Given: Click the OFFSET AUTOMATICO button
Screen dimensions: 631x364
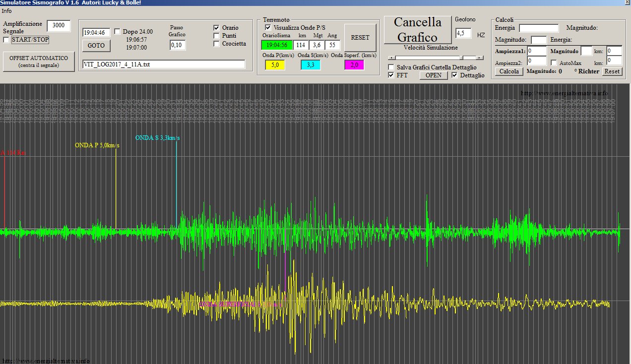Looking at the screenshot, I should pyautogui.click(x=38, y=61).
